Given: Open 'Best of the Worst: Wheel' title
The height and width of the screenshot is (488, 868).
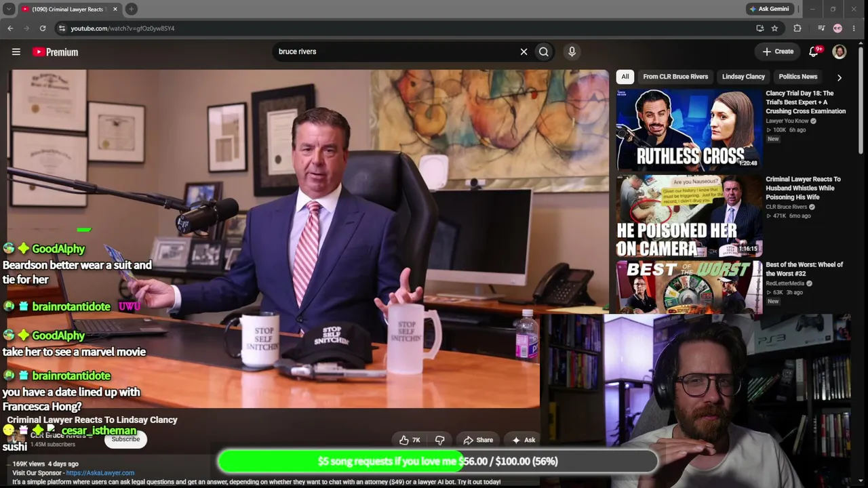Looking at the screenshot, I should click(804, 269).
